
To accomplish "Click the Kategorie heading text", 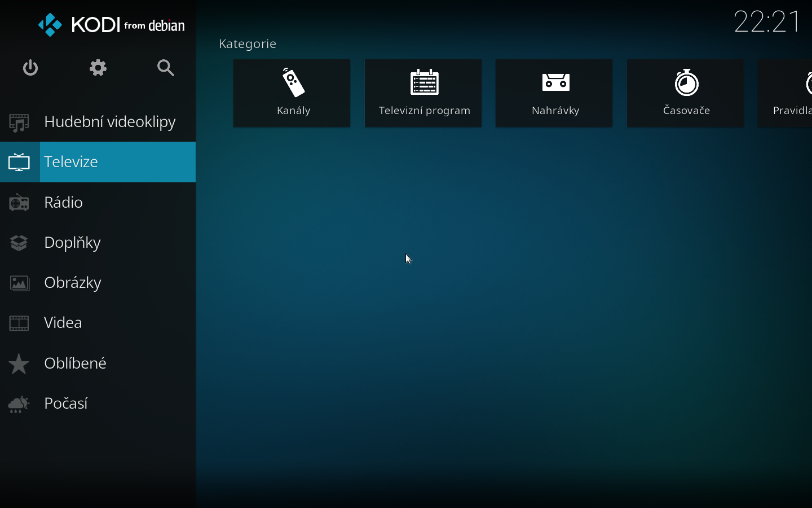I will 248,43.
